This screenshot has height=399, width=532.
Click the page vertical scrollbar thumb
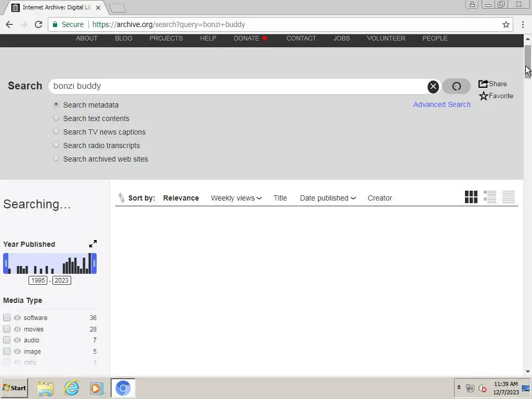click(x=528, y=61)
